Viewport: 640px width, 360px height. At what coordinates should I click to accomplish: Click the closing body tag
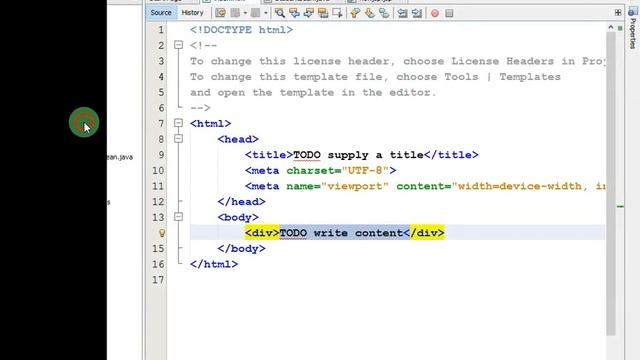tap(241, 249)
